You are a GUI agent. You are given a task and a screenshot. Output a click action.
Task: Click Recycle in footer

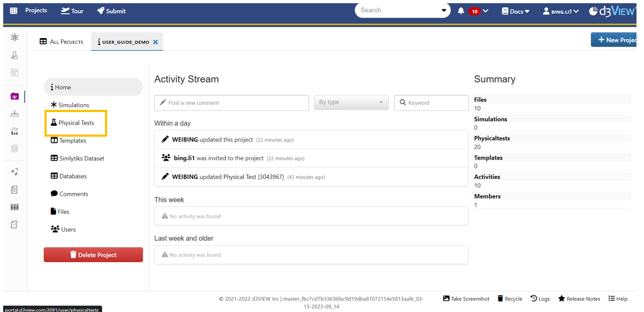pos(510,299)
